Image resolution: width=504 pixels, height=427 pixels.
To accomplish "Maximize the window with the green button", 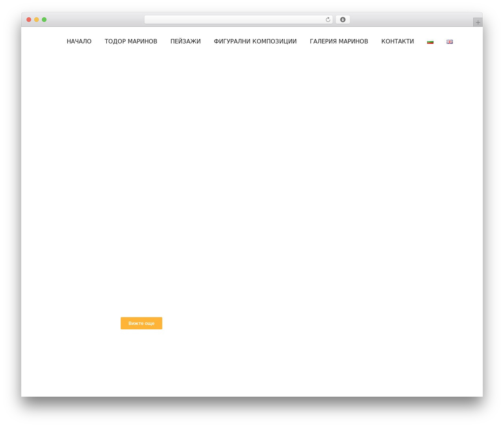I will pos(44,20).
